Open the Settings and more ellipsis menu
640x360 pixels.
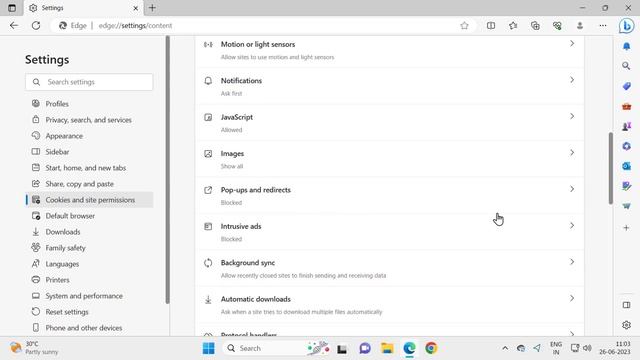coord(602,26)
